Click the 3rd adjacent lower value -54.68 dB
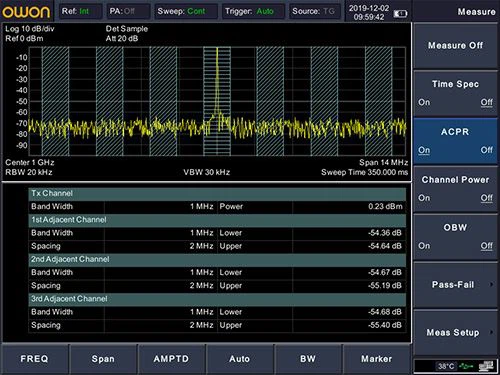 tap(385, 312)
